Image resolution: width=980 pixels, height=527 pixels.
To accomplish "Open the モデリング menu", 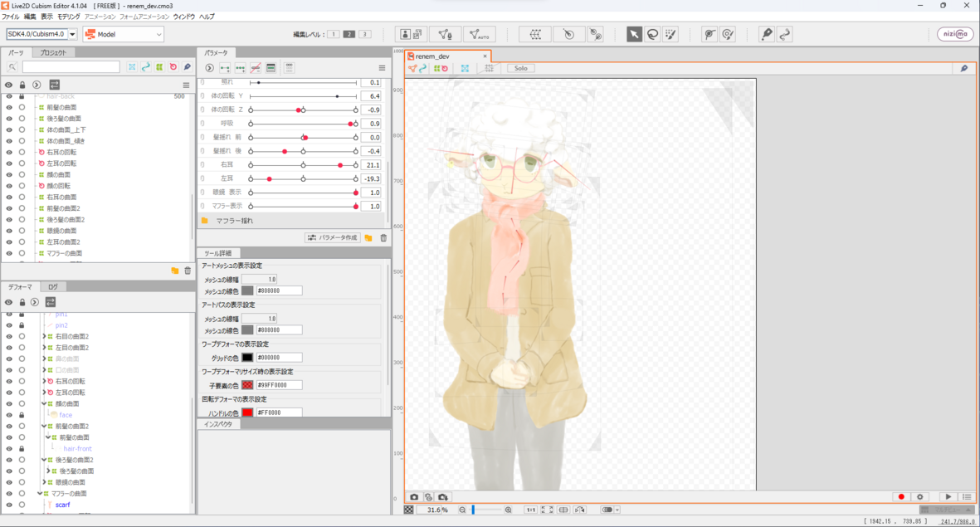I will pyautogui.click(x=69, y=17).
